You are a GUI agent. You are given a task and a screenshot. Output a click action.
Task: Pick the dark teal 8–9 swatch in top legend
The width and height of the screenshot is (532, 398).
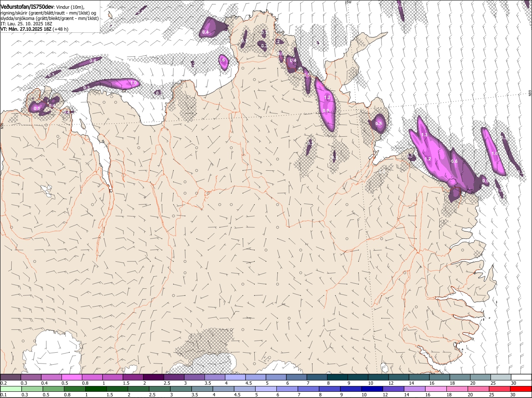(x=337, y=377)
